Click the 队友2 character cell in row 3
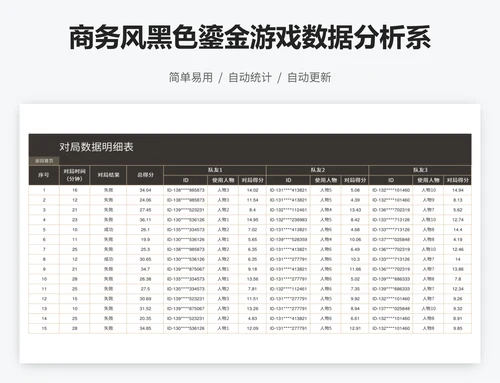500x383 pixels. [x=326, y=210]
